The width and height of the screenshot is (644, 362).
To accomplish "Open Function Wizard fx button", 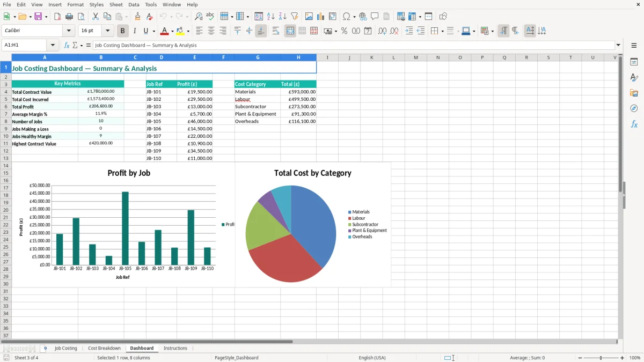I will click(67, 45).
